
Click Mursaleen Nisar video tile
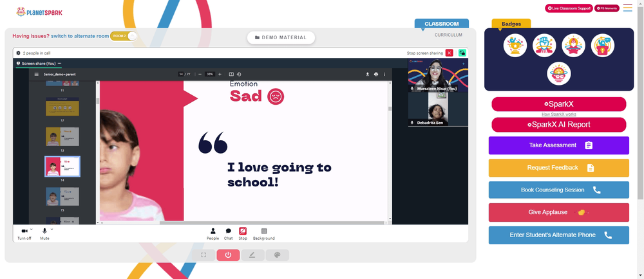point(438,75)
